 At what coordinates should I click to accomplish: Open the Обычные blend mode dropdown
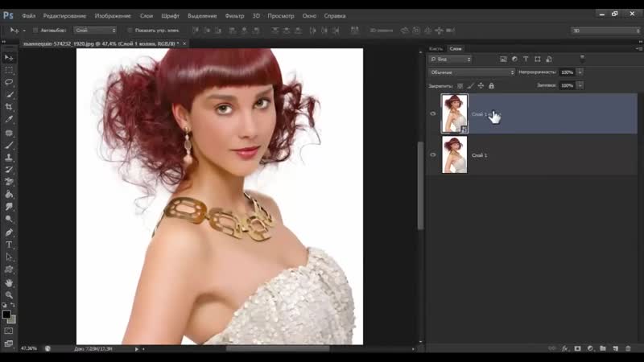coord(472,72)
